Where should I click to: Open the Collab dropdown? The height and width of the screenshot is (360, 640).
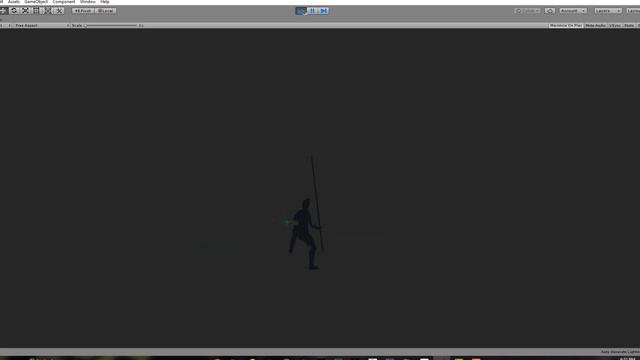point(528,11)
